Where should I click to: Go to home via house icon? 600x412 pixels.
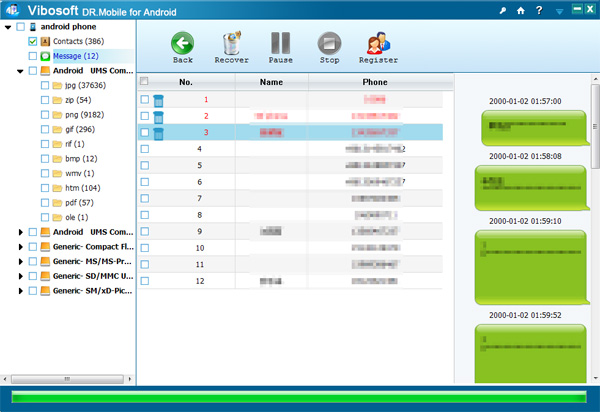(x=521, y=11)
